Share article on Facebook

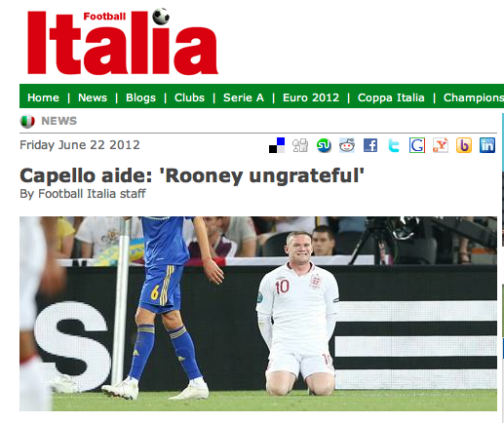coord(370,145)
